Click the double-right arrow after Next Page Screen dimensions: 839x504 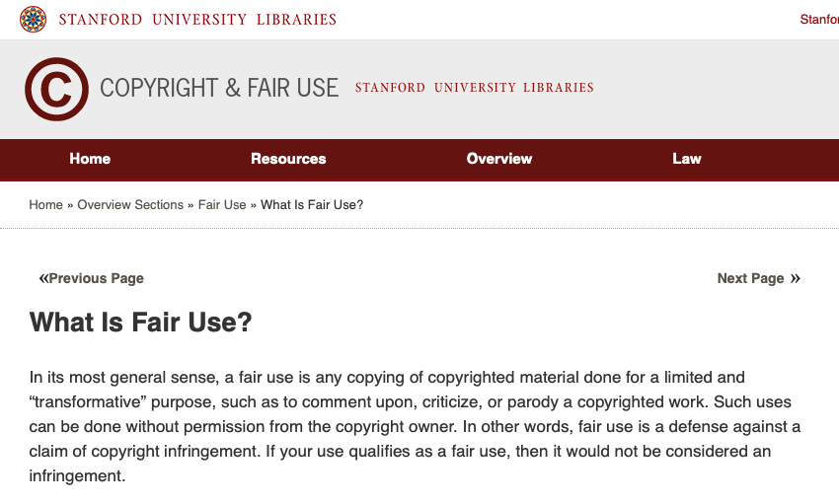[x=796, y=278]
